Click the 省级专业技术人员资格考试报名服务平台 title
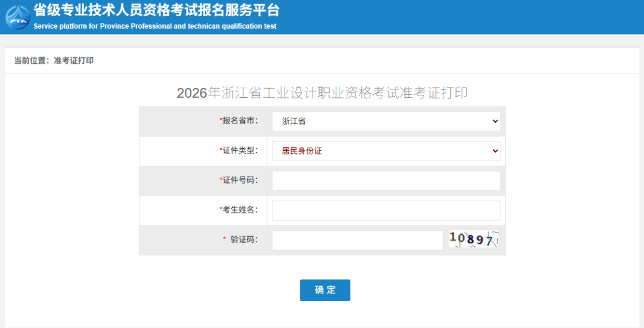 pos(156,10)
